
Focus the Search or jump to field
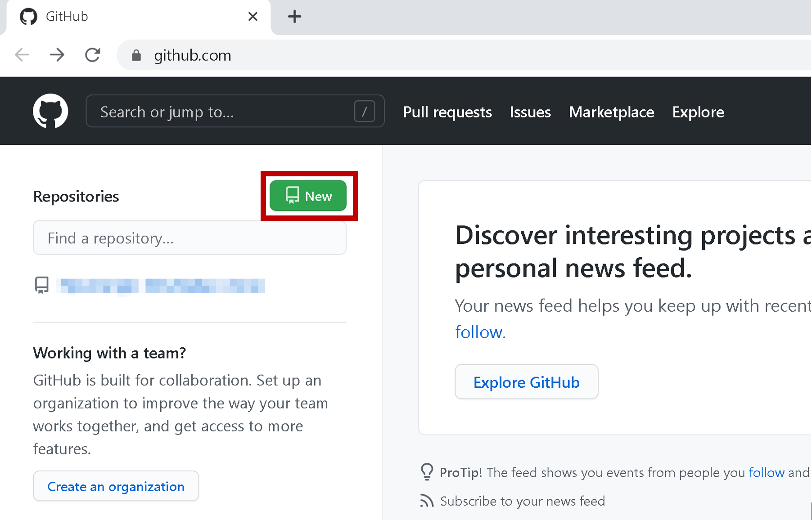point(235,111)
